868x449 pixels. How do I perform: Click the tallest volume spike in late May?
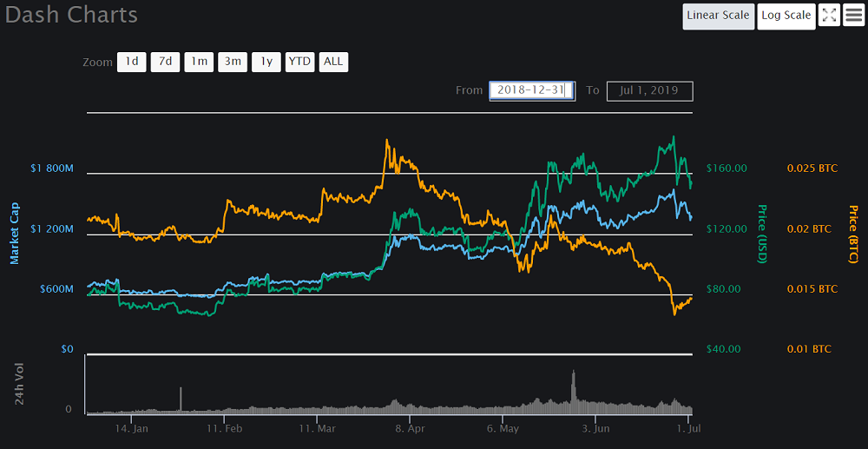(574, 390)
